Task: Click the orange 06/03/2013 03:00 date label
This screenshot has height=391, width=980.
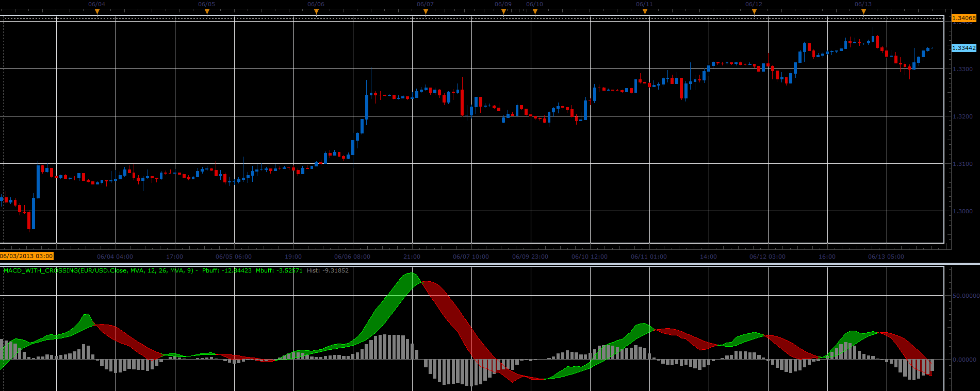Action: (x=27, y=256)
